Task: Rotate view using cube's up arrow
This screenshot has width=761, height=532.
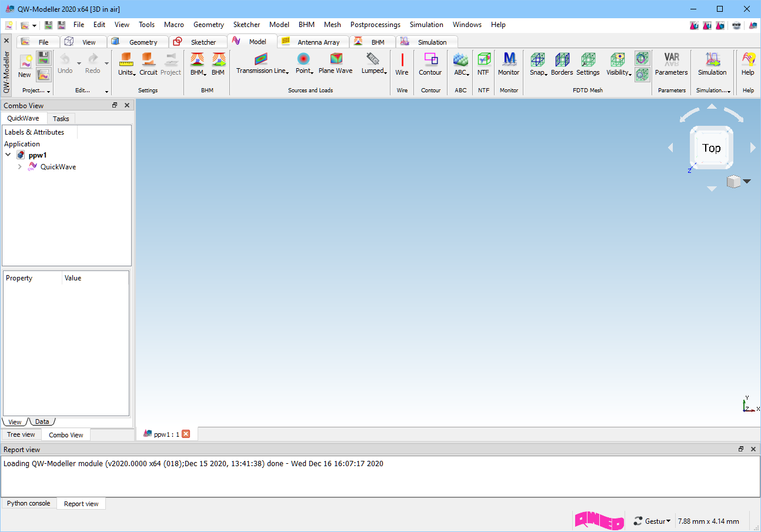Action: pyautogui.click(x=712, y=106)
